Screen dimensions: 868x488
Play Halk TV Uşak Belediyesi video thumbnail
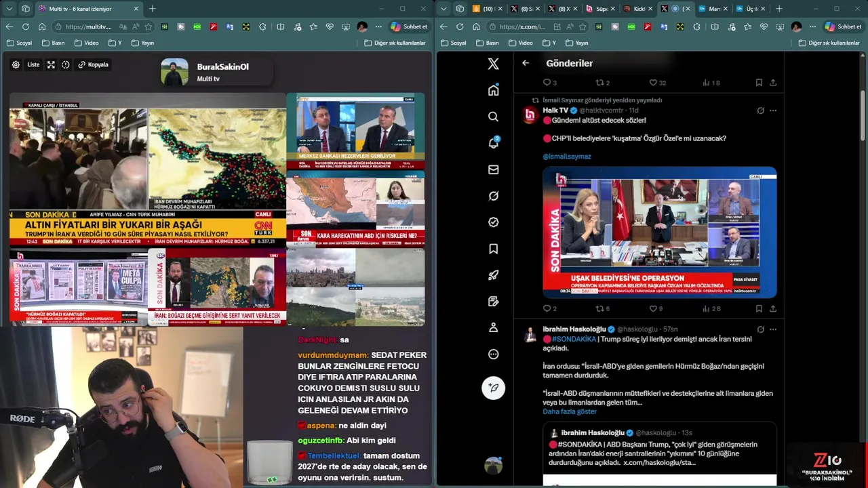coord(660,232)
